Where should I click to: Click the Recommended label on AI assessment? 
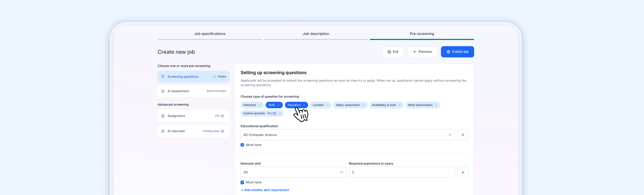point(216,91)
